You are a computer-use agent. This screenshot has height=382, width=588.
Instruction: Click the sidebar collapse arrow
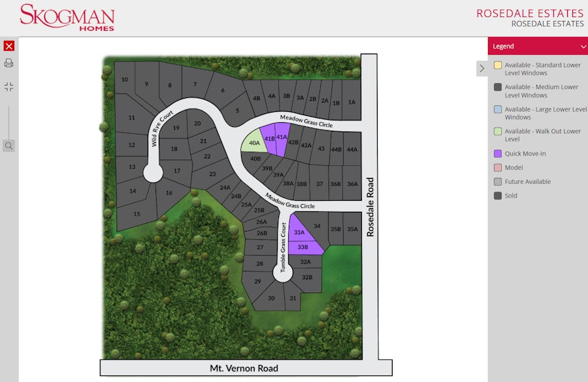482,68
